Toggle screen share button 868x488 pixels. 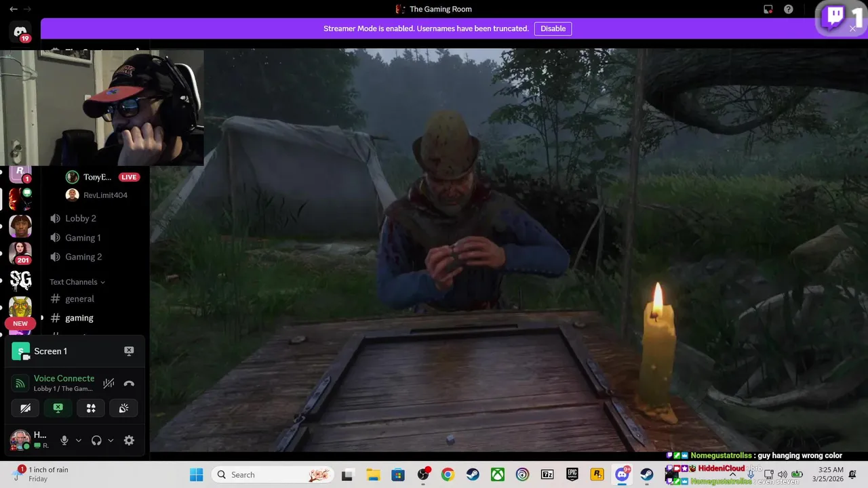click(58, 408)
